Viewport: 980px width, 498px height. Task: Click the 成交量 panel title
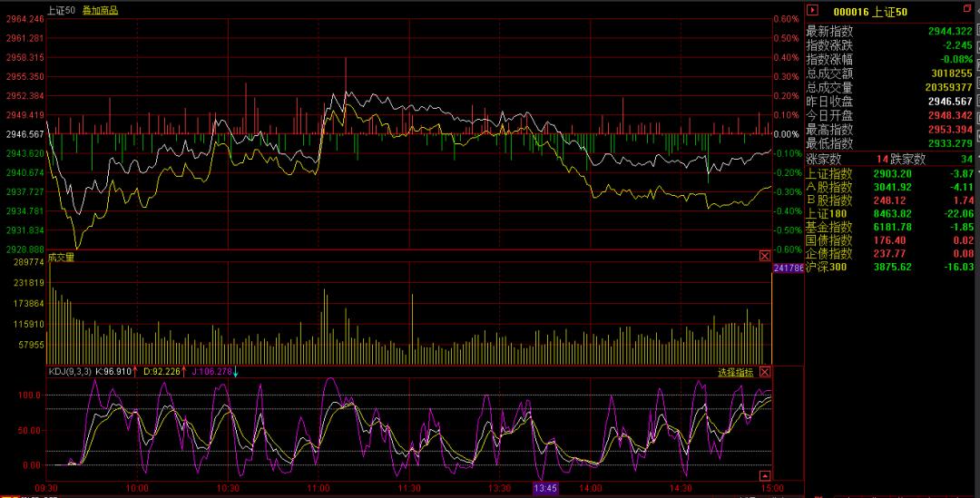tap(61, 257)
